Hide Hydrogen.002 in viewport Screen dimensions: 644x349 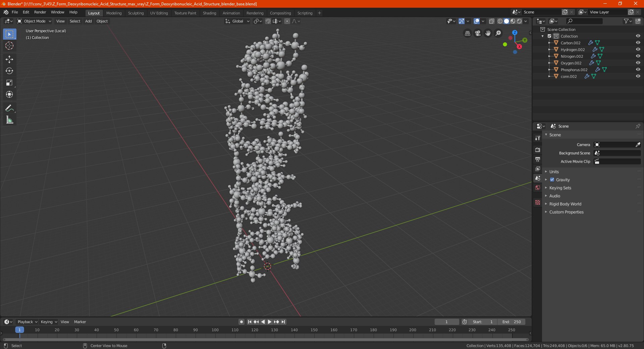coord(638,49)
